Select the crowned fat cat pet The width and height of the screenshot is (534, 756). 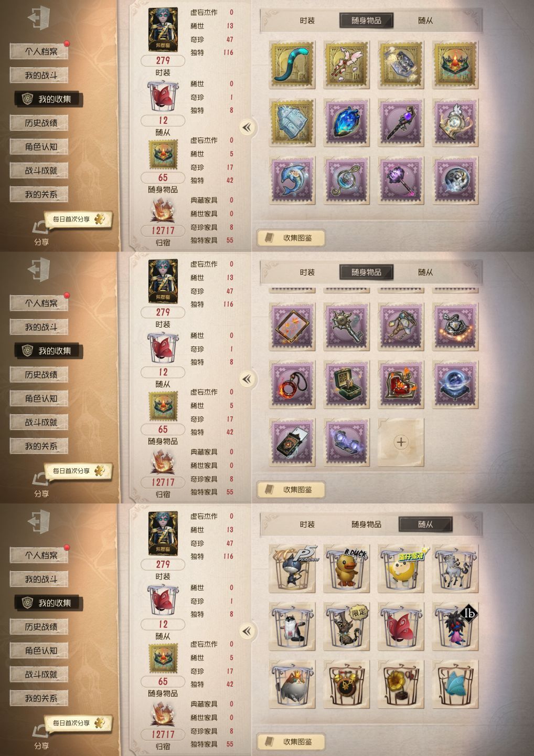click(293, 684)
